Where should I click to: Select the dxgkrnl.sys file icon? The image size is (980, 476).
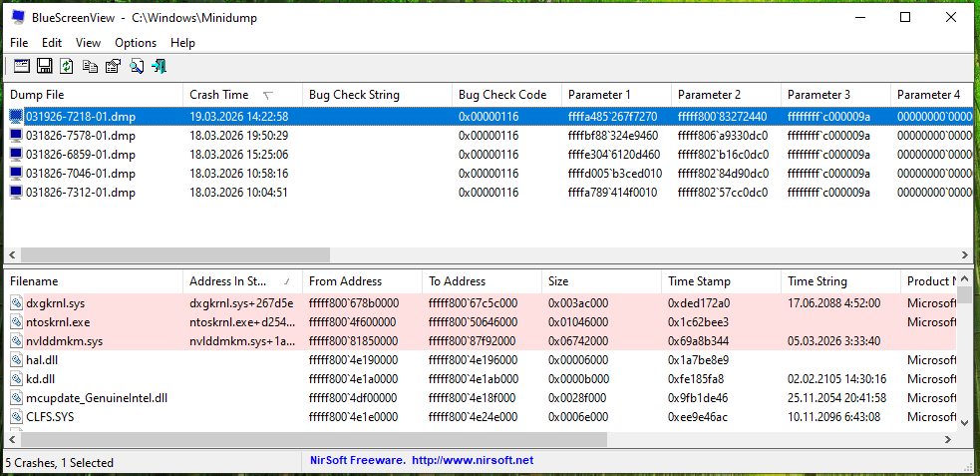pos(16,303)
